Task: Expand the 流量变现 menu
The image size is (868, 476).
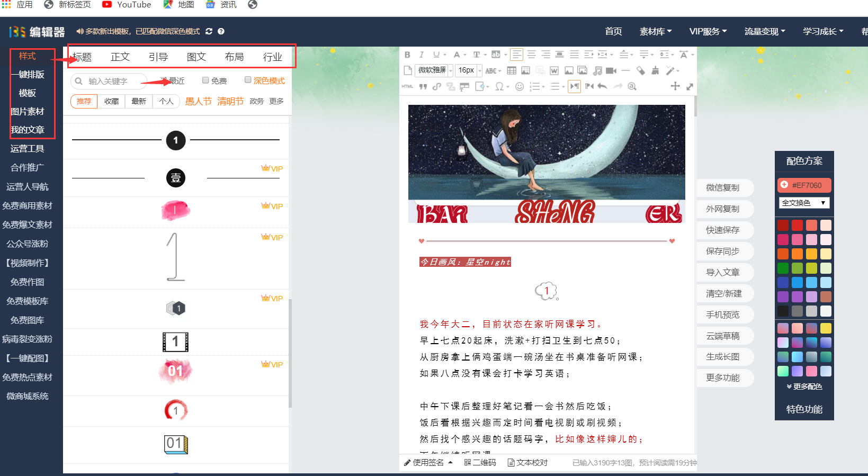Action: pos(765,31)
